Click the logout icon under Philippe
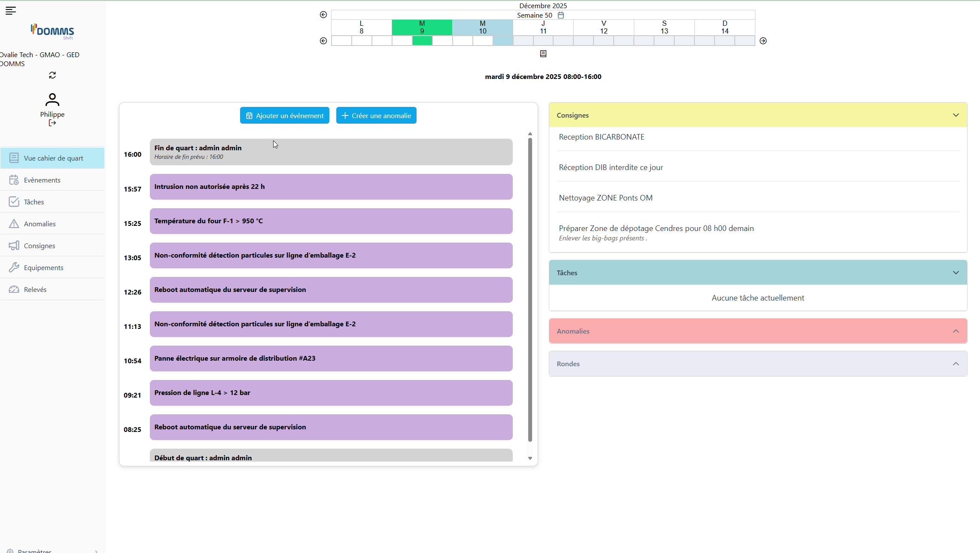 pos(52,123)
